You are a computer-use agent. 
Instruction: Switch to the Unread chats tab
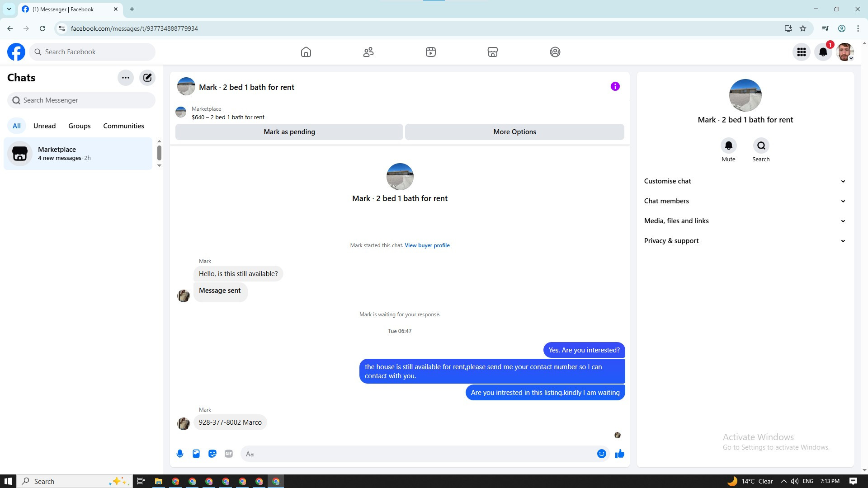coord(44,126)
